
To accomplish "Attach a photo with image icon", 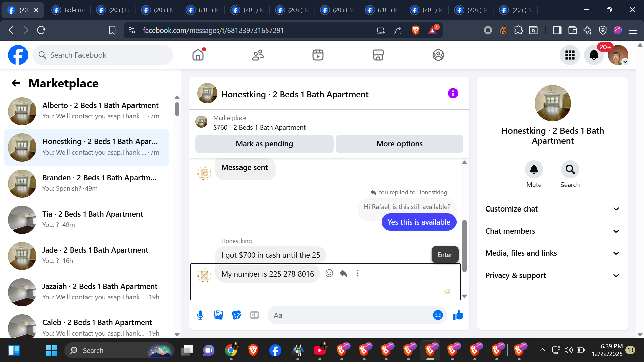I will click(x=218, y=315).
